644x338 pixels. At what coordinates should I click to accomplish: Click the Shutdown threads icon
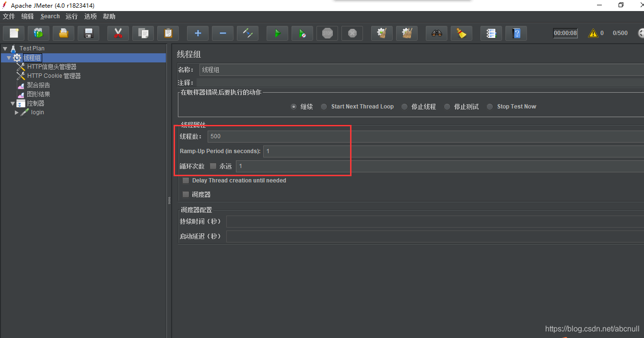[352, 33]
